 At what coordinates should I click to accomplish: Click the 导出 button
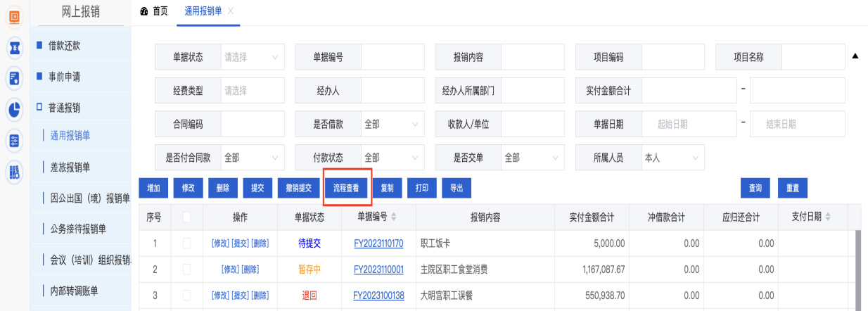pyautogui.click(x=457, y=188)
